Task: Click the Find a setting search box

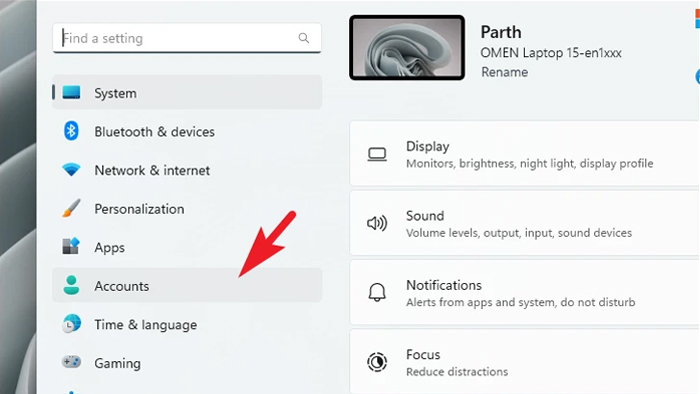Action: point(187,38)
